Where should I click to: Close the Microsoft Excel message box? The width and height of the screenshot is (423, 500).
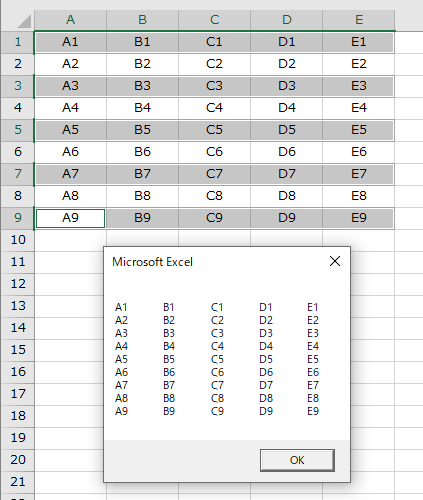pos(335,261)
